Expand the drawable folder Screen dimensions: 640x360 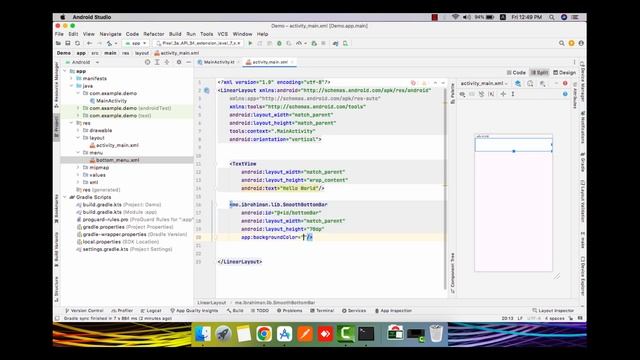pyautogui.click(x=78, y=130)
